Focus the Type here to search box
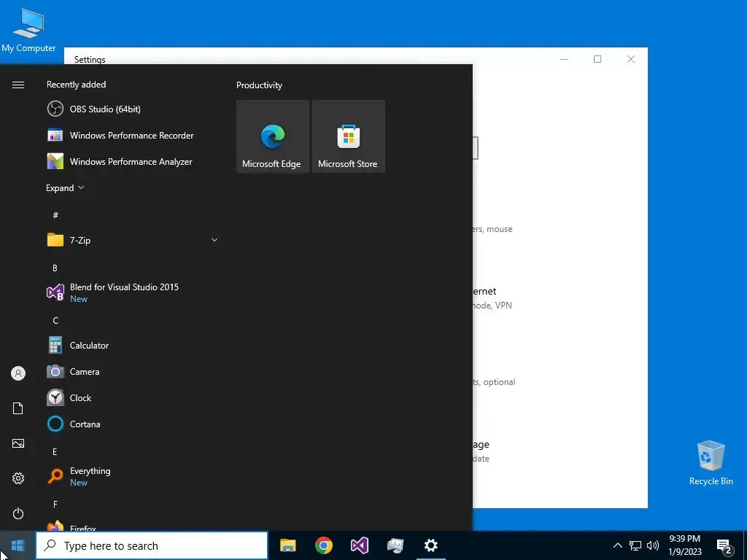 click(x=152, y=545)
